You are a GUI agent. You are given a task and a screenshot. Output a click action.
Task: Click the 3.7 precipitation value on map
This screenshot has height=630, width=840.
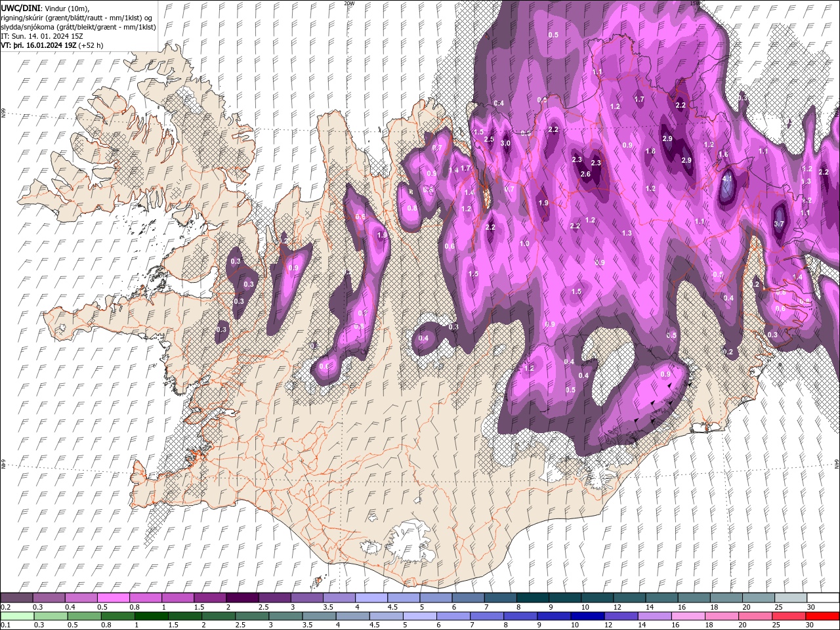point(779,224)
